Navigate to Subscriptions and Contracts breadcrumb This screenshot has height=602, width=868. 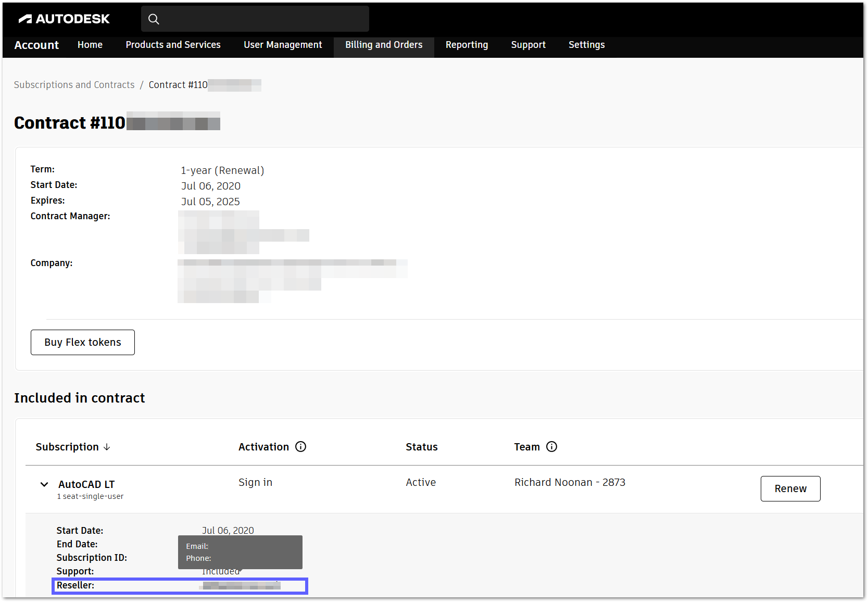(74, 84)
